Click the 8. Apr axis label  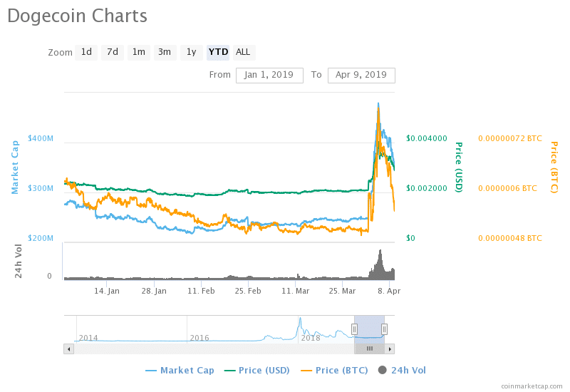coord(389,291)
